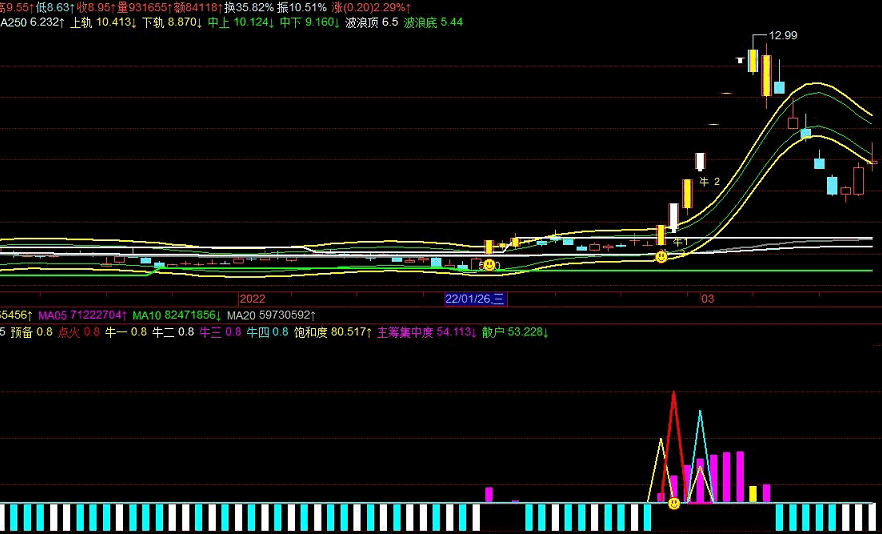Click the MA05 71222704 volume average label
The height and width of the screenshot is (534, 882).
tap(83, 316)
